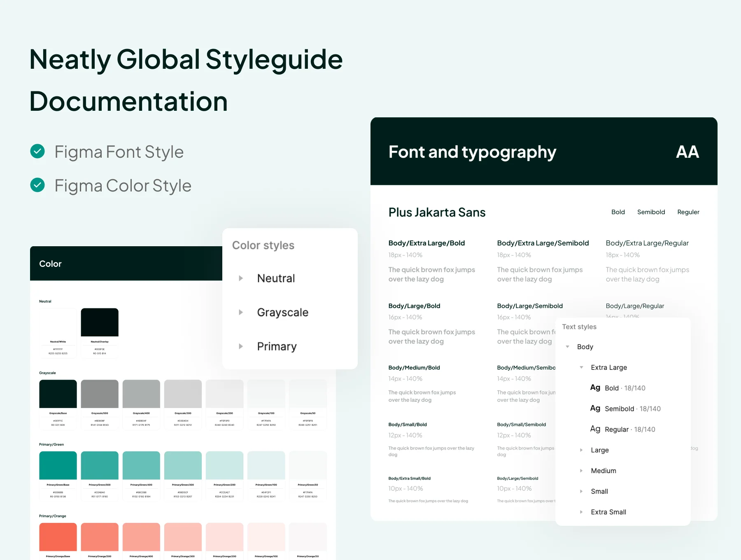Select the Primary/Orange/500 swatch
The height and width of the screenshot is (560, 741).
(x=100, y=537)
